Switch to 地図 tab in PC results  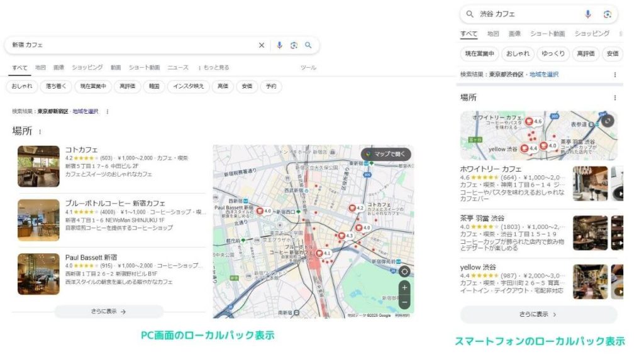click(x=40, y=68)
